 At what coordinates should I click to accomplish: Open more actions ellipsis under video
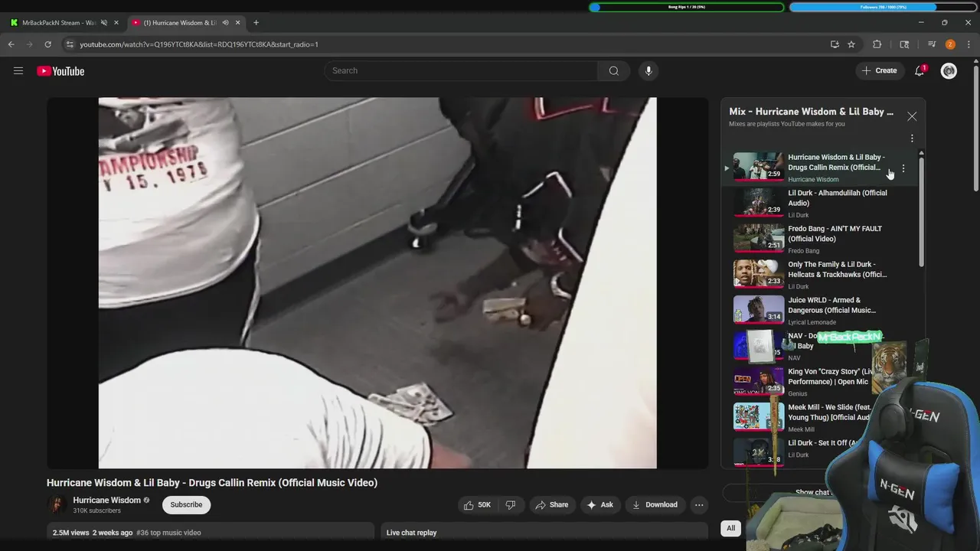coord(698,505)
